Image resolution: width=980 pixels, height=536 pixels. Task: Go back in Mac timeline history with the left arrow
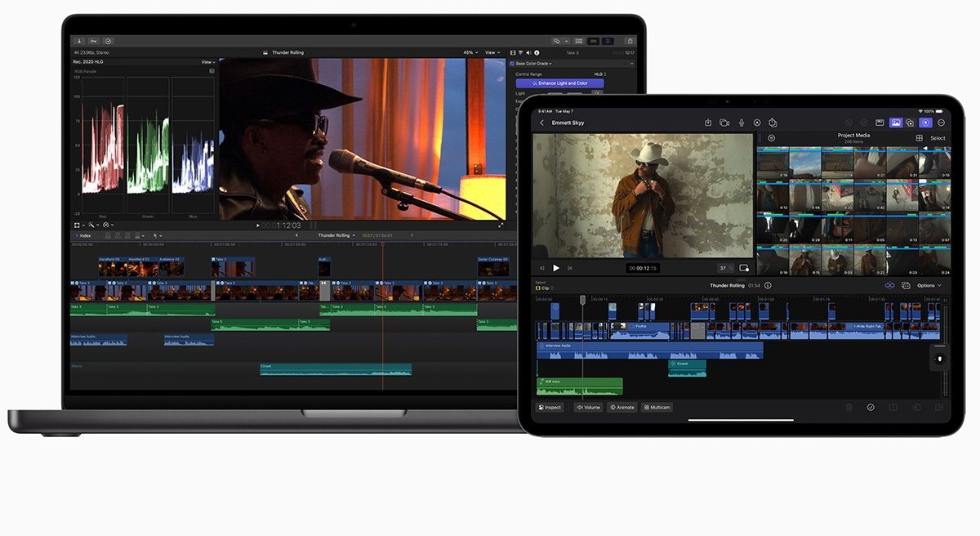click(x=296, y=235)
